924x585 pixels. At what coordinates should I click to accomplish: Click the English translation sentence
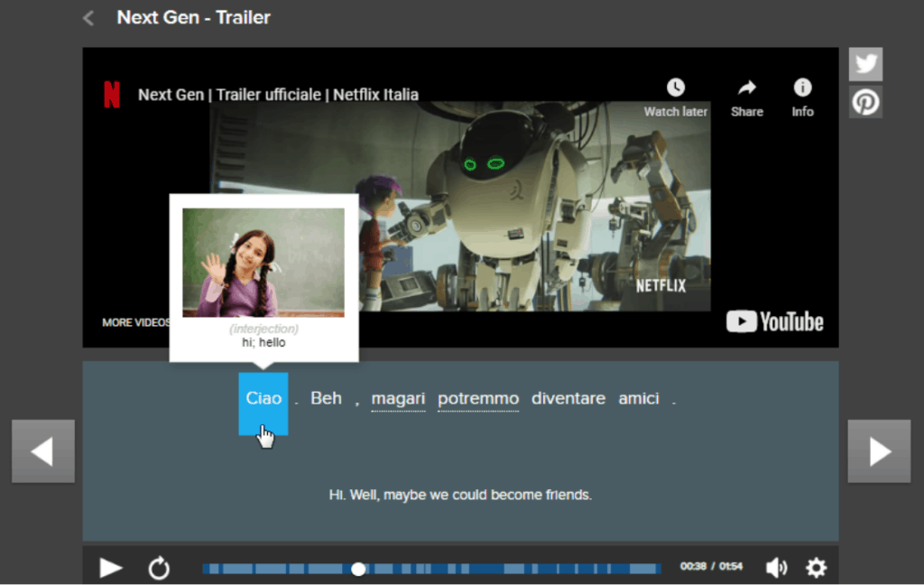460,495
